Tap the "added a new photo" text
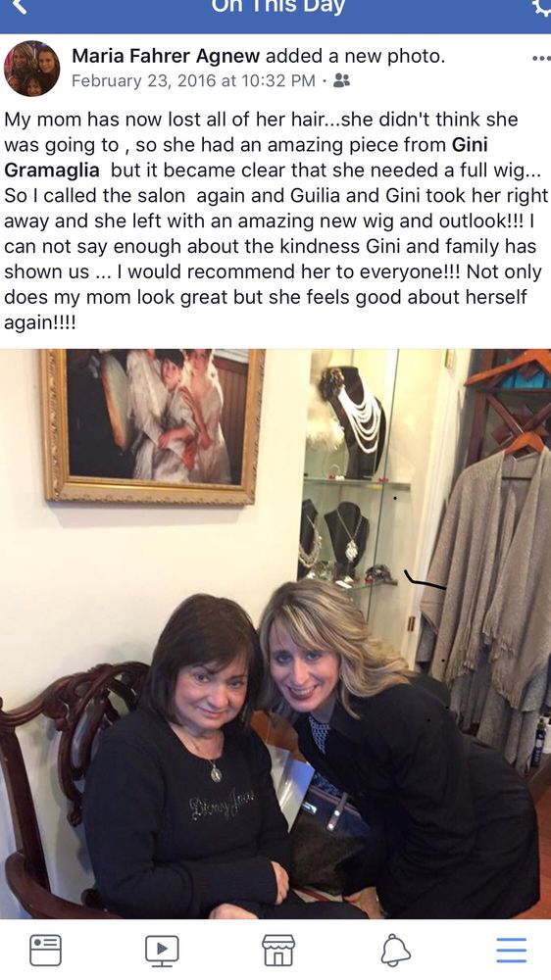Image resolution: width=551 pixels, height=980 pixels. pos(355,56)
